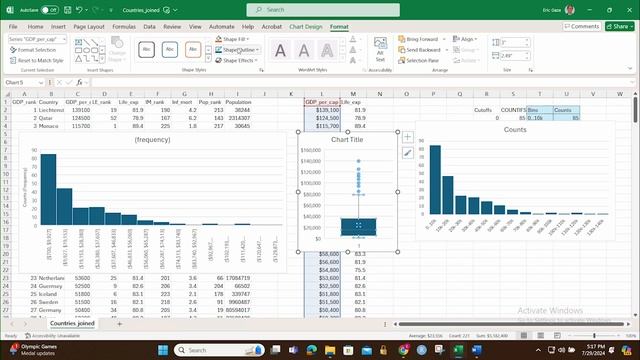Toggle the AutoSave switch
The image size is (640, 360).
click(x=49, y=10)
